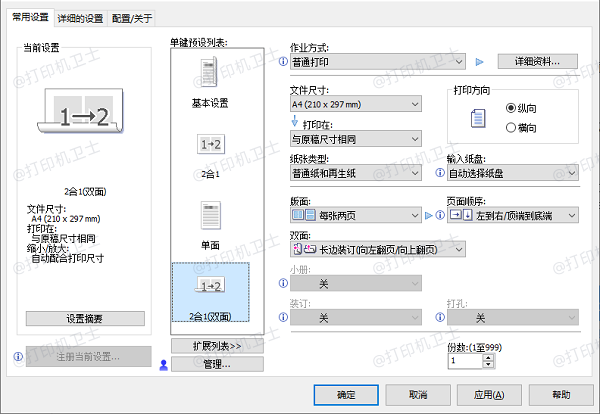Open the 纸张类型 dropdown

(x=356, y=173)
